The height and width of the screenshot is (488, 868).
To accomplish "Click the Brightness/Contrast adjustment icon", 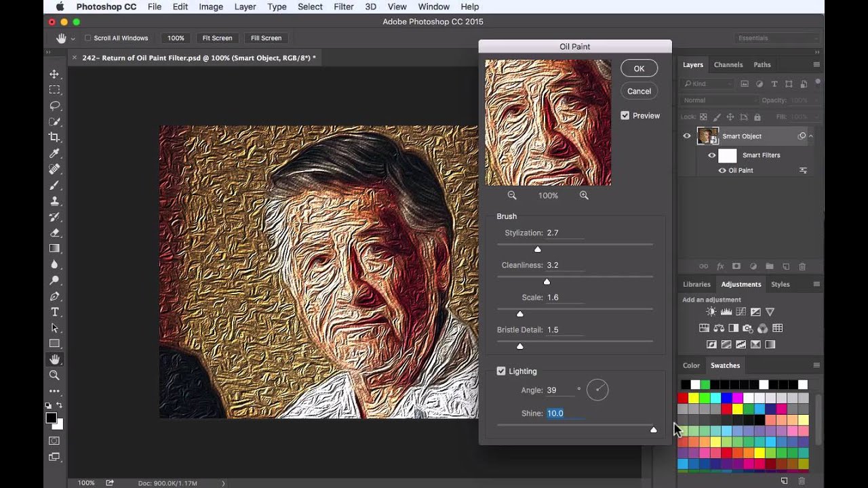I will [x=711, y=312].
